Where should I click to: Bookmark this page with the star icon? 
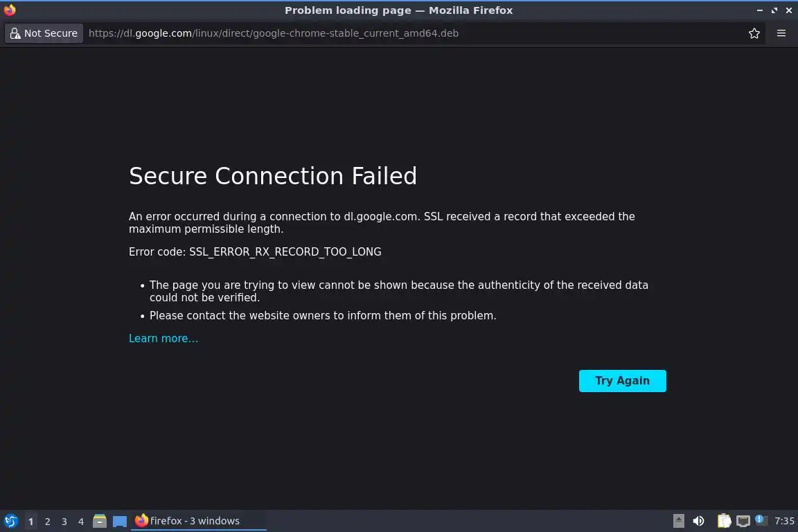point(754,33)
